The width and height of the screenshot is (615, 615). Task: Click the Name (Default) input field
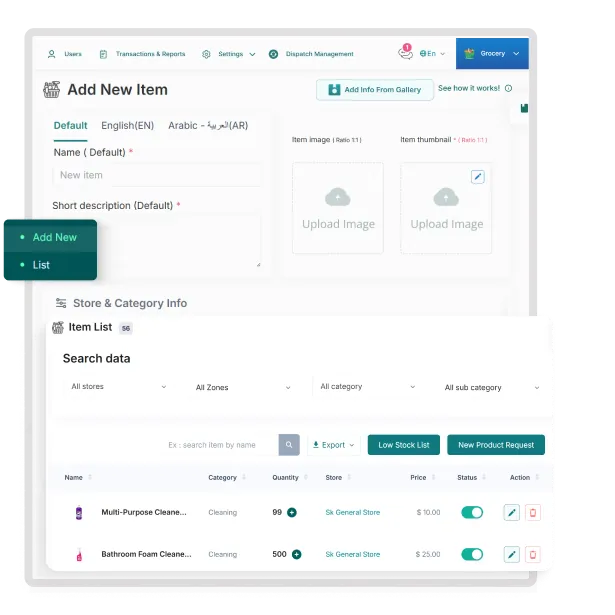point(157,175)
